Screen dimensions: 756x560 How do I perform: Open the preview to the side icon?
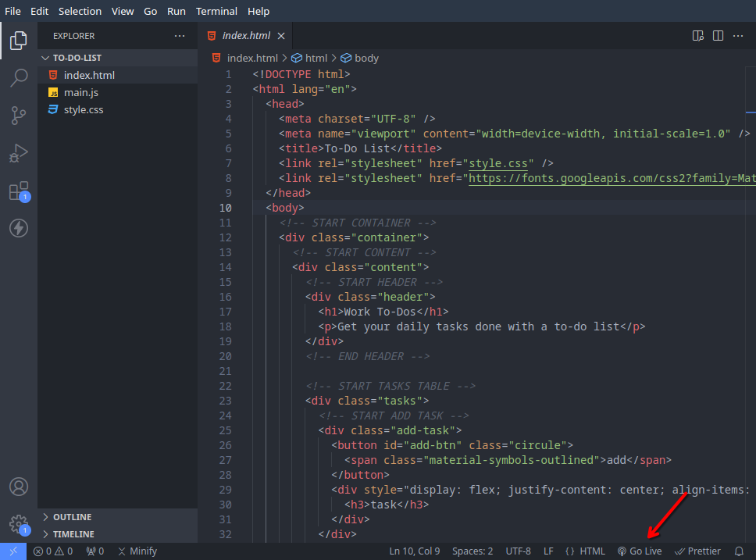point(697,36)
